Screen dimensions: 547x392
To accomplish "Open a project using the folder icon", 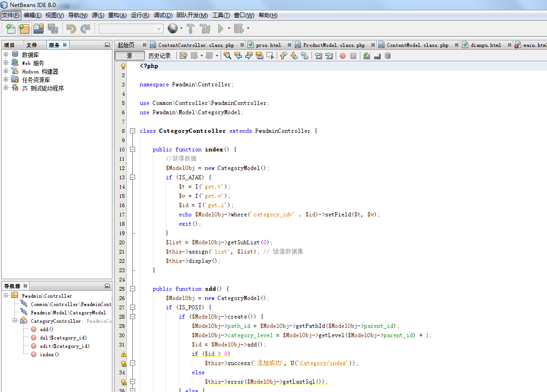I will (x=39, y=29).
